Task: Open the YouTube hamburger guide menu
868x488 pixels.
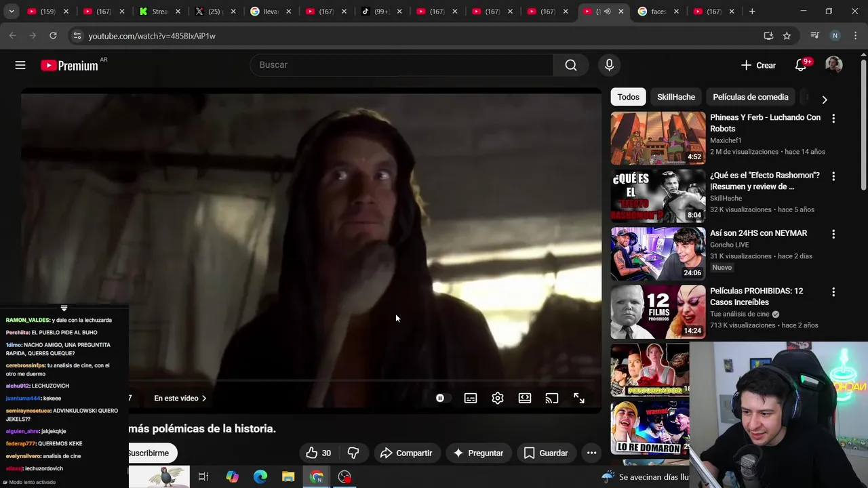Action: (20, 65)
